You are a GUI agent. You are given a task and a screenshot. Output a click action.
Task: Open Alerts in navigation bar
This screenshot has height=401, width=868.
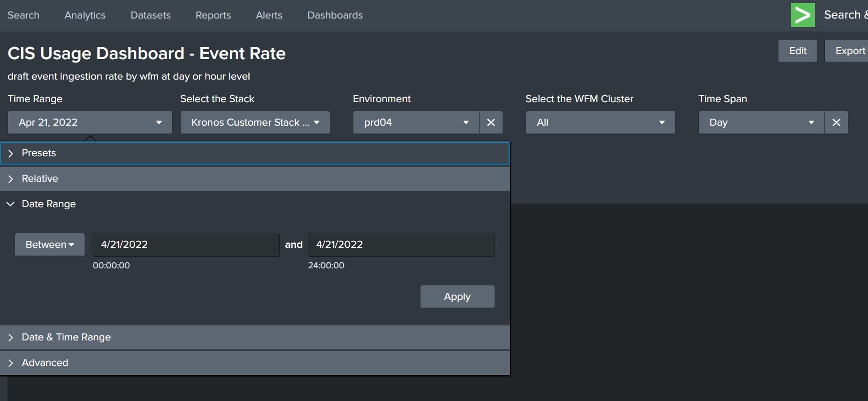[269, 16]
